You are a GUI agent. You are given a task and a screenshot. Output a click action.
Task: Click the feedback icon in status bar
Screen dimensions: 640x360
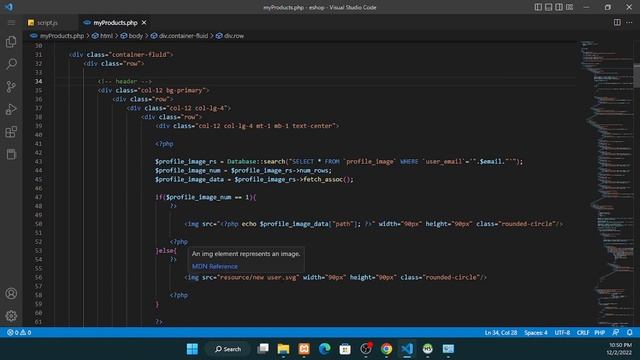(616, 333)
